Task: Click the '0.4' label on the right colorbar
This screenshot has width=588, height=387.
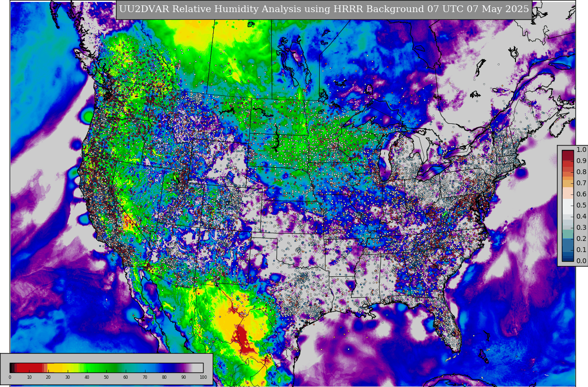Action: [x=581, y=217]
